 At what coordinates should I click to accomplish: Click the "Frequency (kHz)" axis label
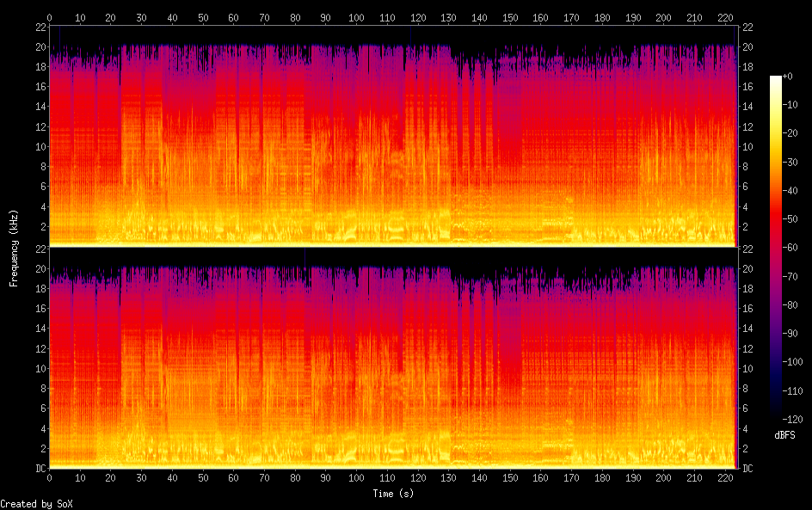pyautogui.click(x=14, y=248)
